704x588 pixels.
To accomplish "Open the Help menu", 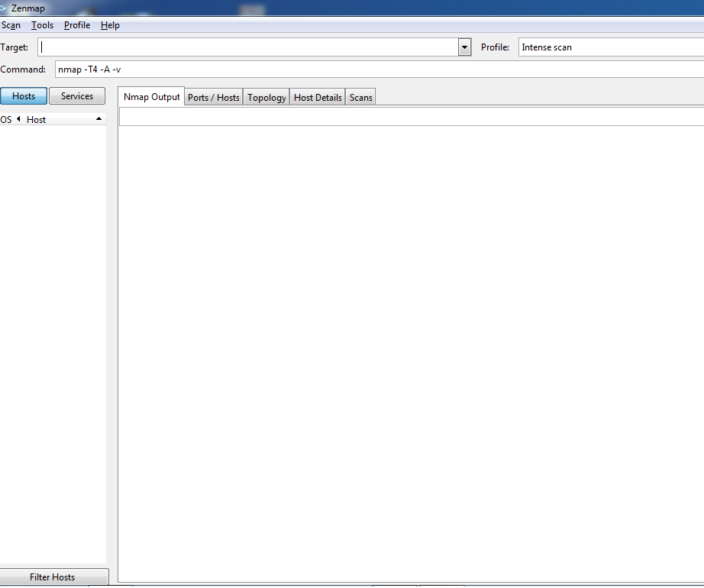I will point(110,25).
